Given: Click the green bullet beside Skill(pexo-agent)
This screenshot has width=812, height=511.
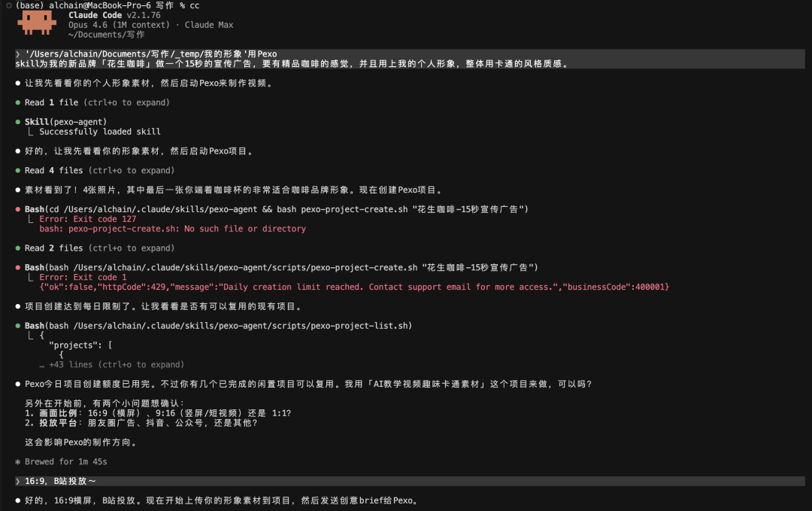Looking at the screenshot, I should pos(17,122).
